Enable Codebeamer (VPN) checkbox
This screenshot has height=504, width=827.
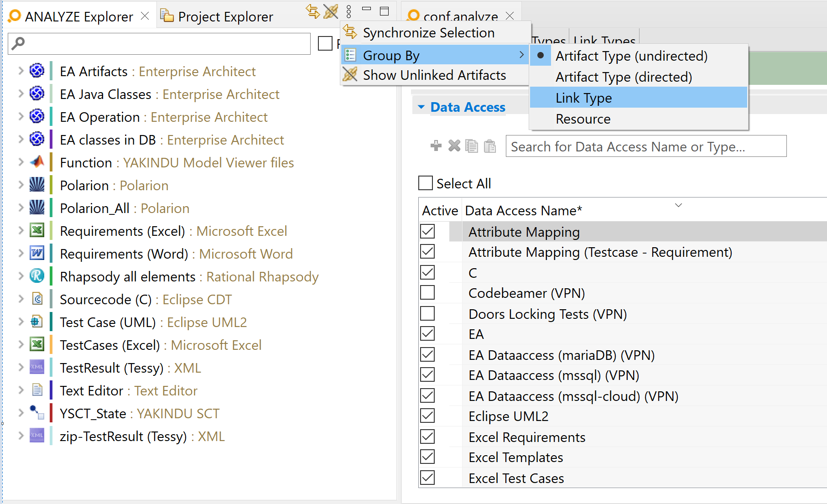click(x=427, y=292)
